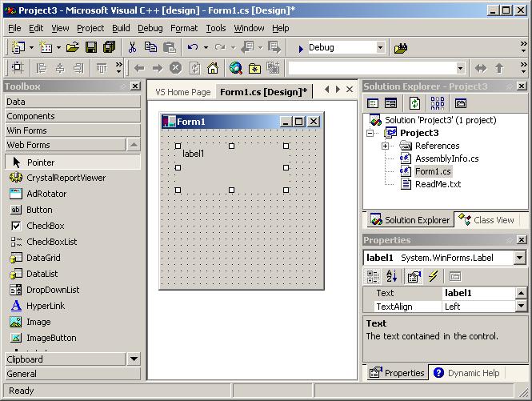Click the Open File folder icon
The width and height of the screenshot is (532, 401).
[72, 47]
